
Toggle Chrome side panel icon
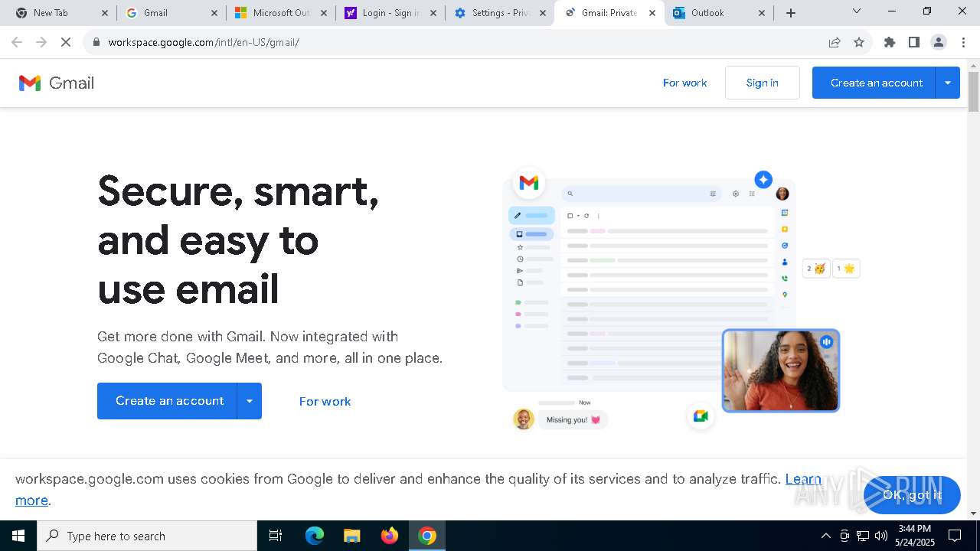click(x=914, y=42)
